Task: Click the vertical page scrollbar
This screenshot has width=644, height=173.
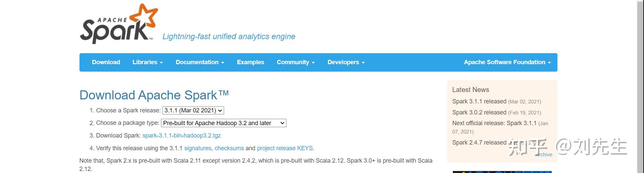Action: click(640, 86)
